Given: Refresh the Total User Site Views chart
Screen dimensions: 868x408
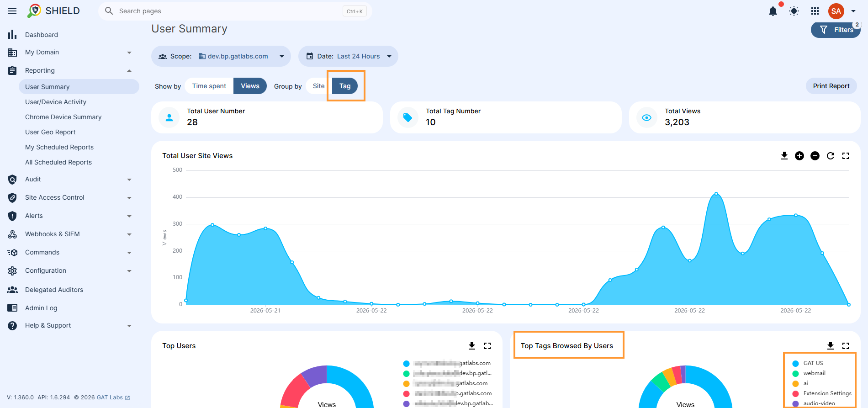Looking at the screenshot, I should (831, 156).
